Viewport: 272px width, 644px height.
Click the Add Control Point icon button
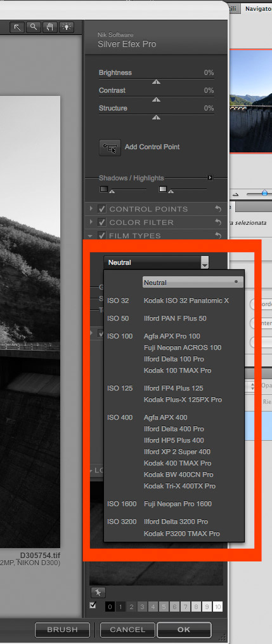click(x=110, y=147)
